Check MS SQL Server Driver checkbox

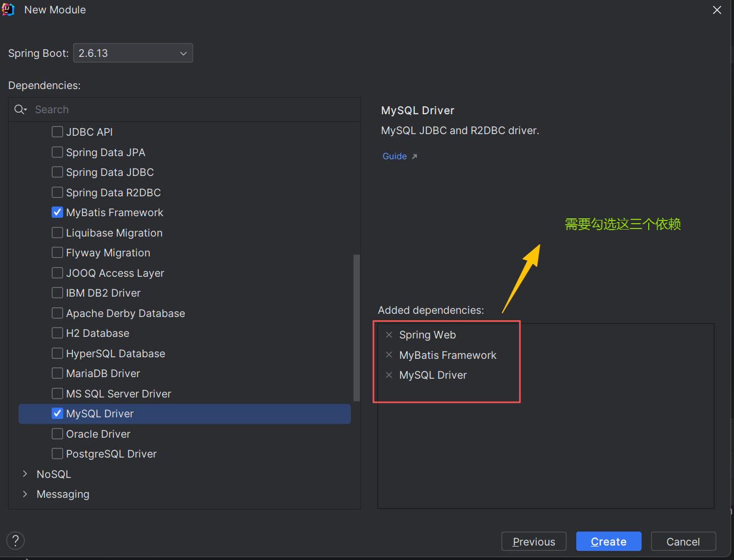tap(57, 394)
